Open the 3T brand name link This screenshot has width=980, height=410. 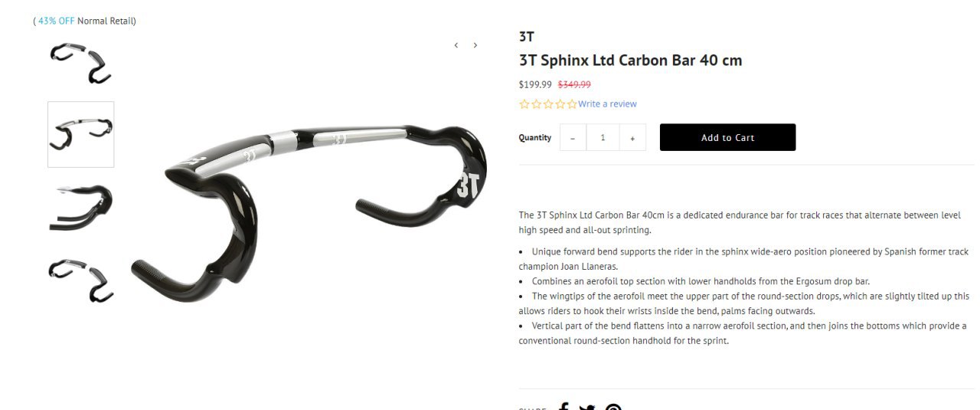pos(527,36)
